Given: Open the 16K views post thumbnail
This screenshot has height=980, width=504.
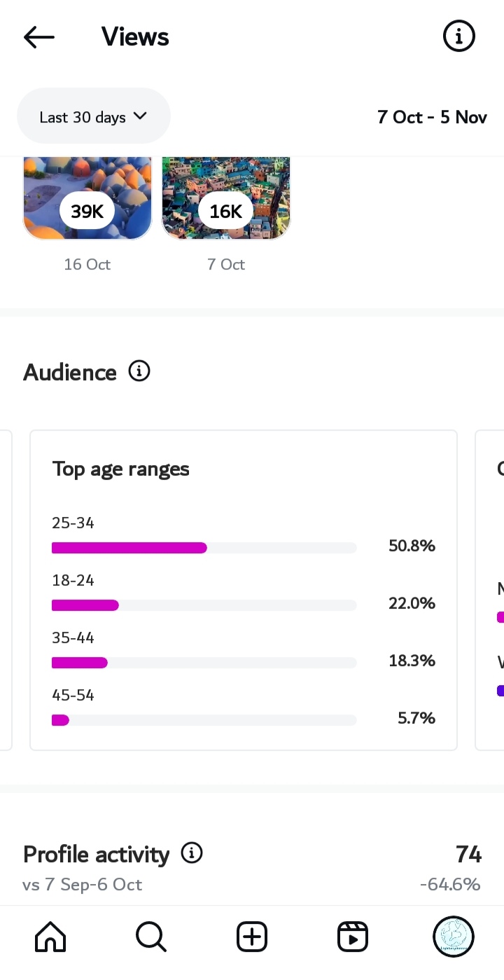Looking at the screenshot, I should [225, 200].
